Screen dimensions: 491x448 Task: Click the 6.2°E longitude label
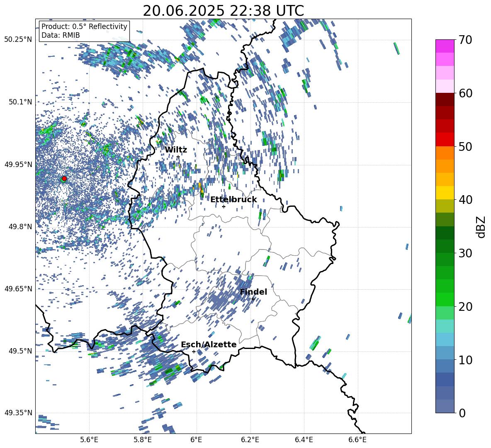click(250, 440)
